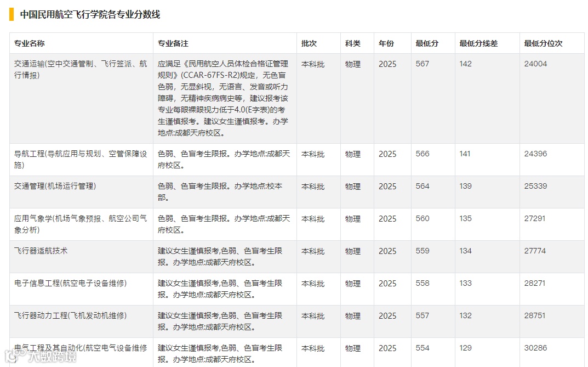
Task: Click the 最低分位次 column header
Action: click(x=544, y=43)
